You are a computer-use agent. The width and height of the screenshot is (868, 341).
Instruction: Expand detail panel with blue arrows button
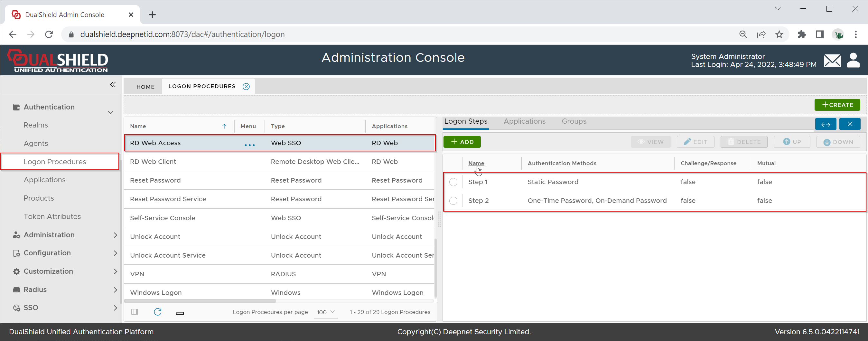(x=825, y=124)
